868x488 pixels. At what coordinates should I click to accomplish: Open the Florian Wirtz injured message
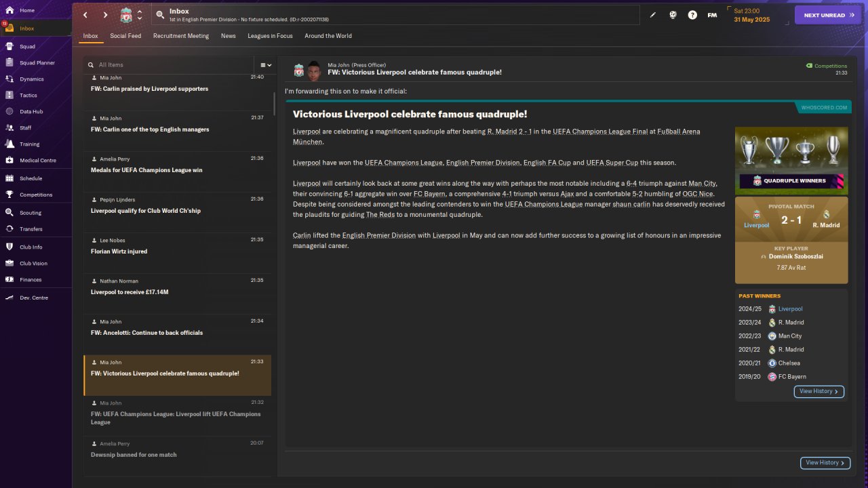coord(119,251)
